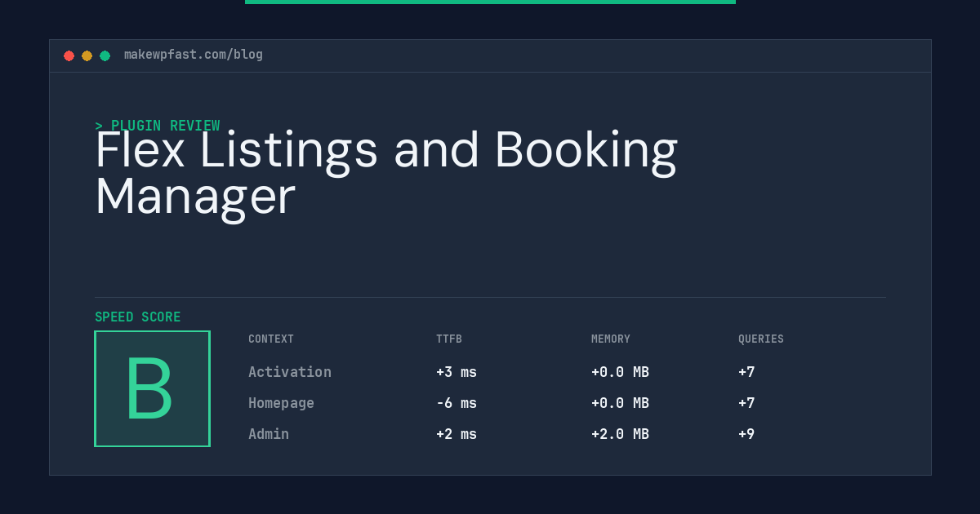Click the Admin memory value +2.0 MB
The height and width of the screenshot is (514, 980).
[620, 434]
